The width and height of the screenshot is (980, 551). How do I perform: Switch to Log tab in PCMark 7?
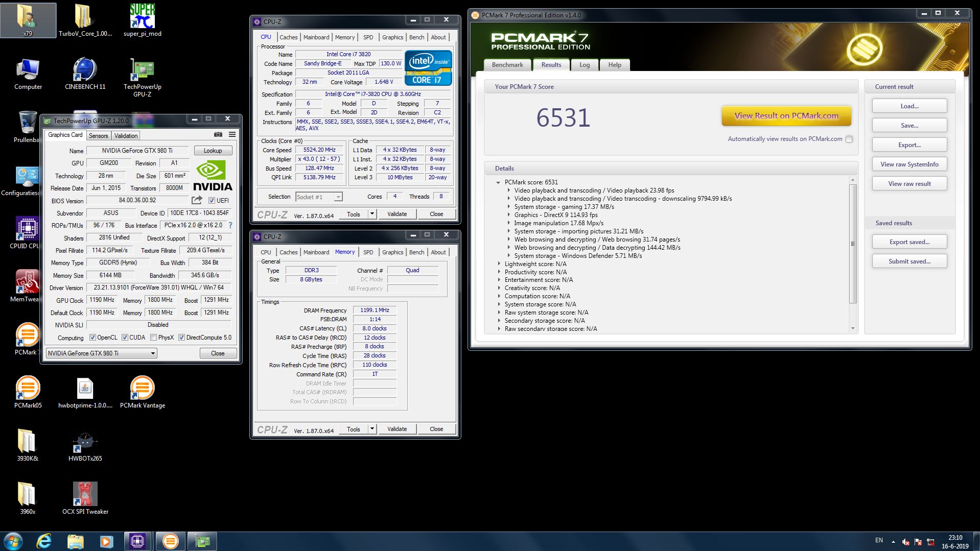point(585,65)
